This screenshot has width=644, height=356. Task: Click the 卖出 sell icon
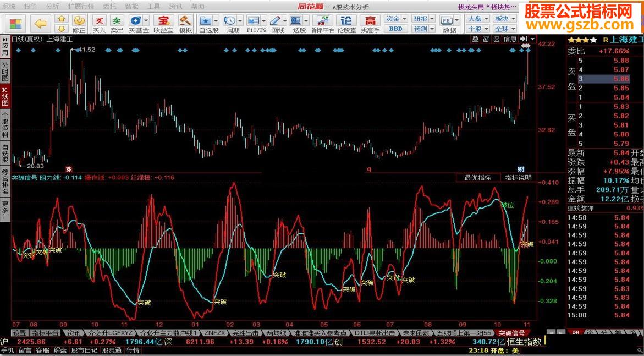point(117,24)
